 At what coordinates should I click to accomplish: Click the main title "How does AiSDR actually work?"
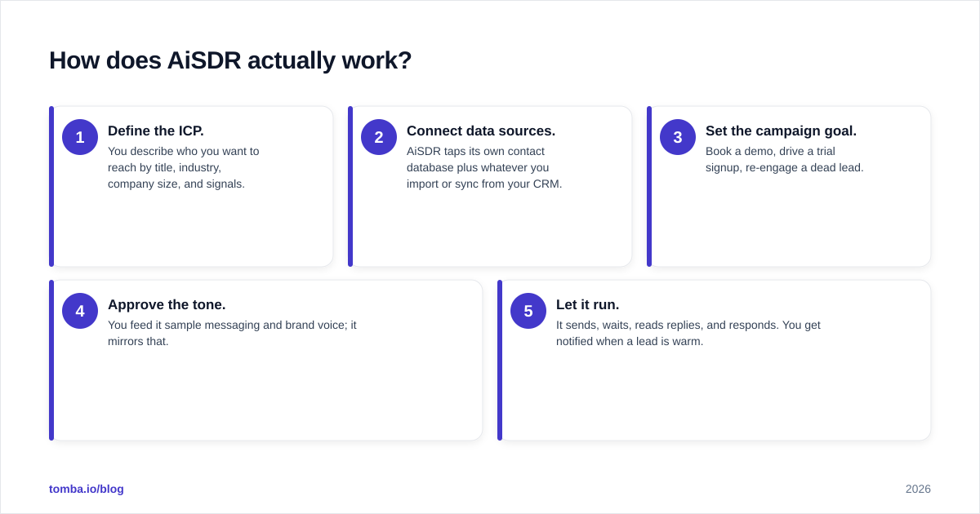pos(230,60)
